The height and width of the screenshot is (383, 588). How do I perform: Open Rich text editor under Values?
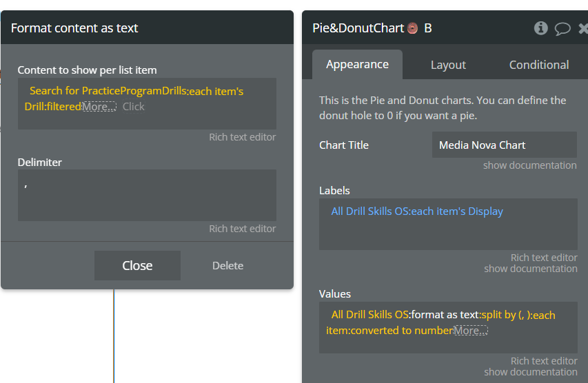(x=544, y=361)
